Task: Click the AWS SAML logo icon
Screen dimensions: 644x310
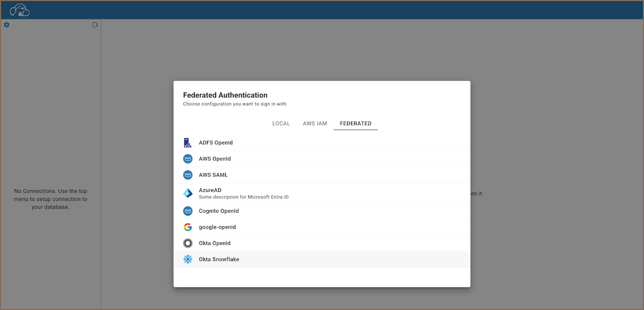Action: point(188,175)
